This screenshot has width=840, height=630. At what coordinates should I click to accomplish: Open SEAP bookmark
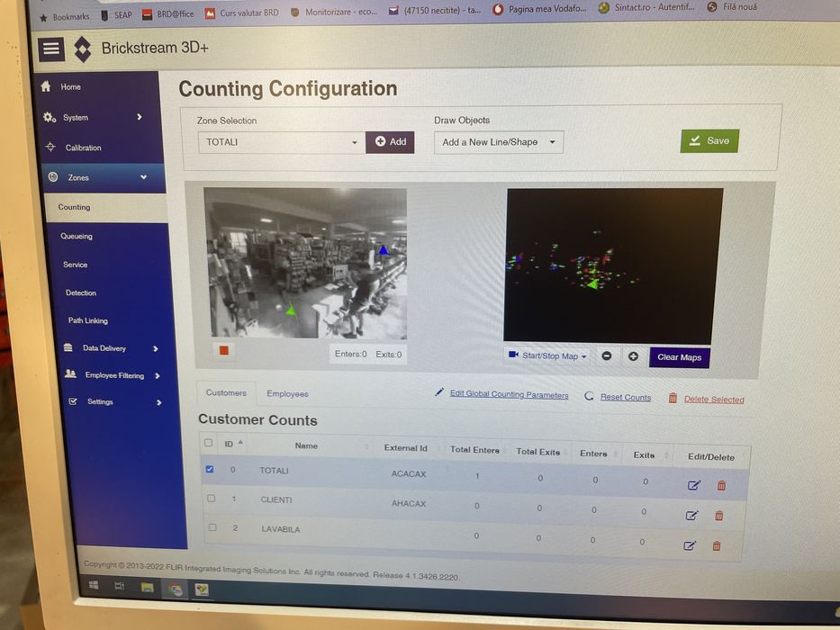[117, 15]
